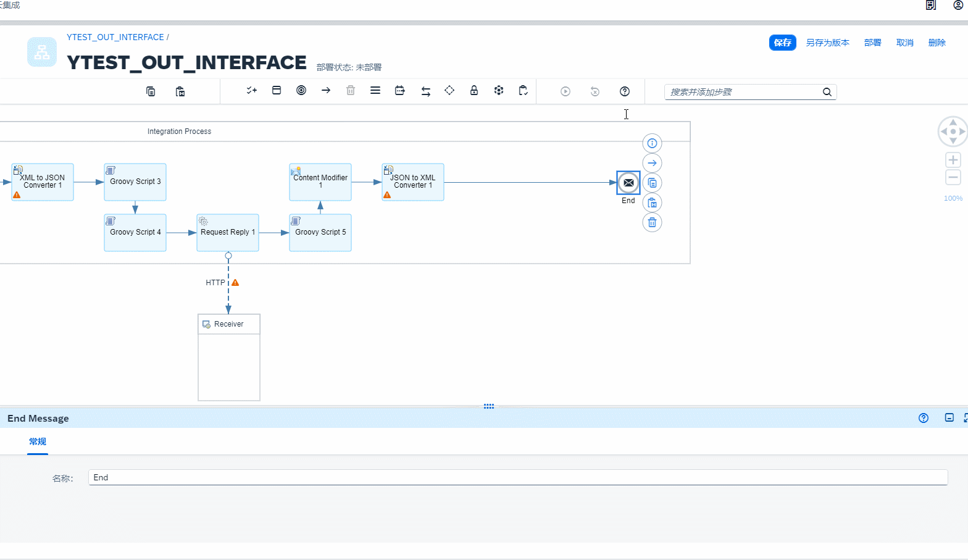This screenshot has width=968, height=560.
Task: Minimize the End Message properties panel
Action: (949, 418)
